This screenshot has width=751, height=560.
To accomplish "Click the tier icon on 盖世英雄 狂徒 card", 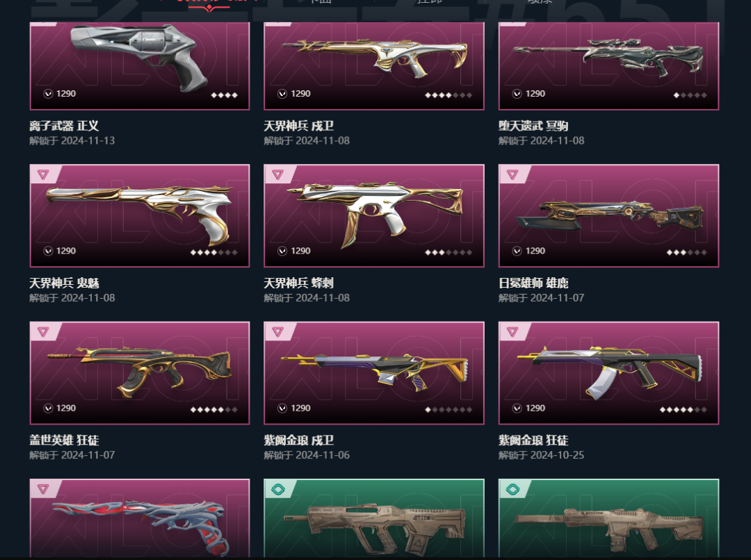I will pos(43,331).
